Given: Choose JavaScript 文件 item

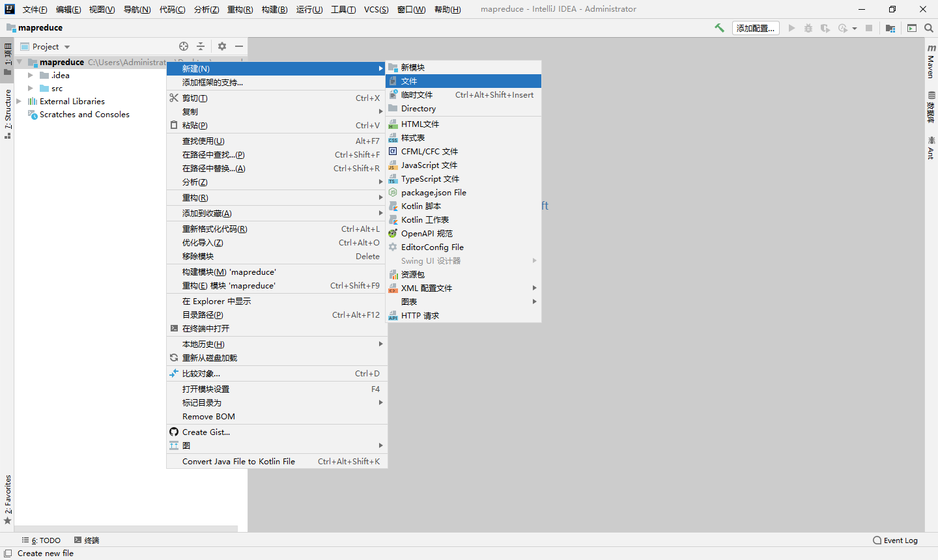Looking at the screenshot, I should [x=464, y=165].
